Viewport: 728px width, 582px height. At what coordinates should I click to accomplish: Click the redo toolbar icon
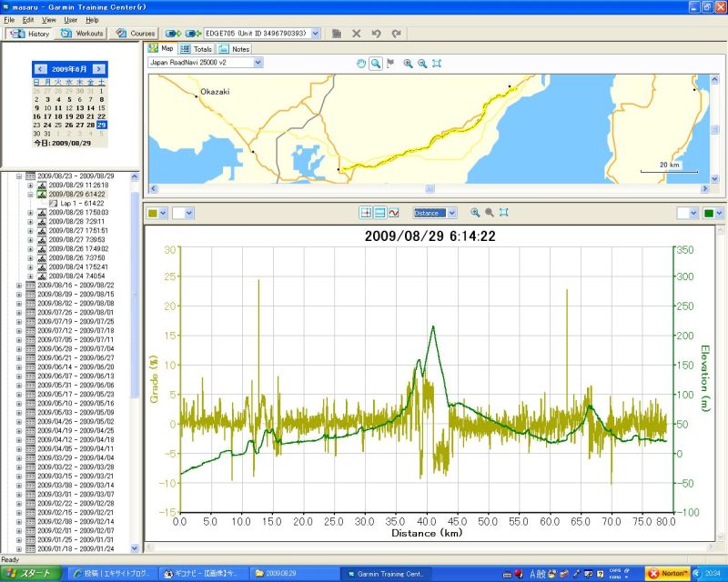point(396,34)
